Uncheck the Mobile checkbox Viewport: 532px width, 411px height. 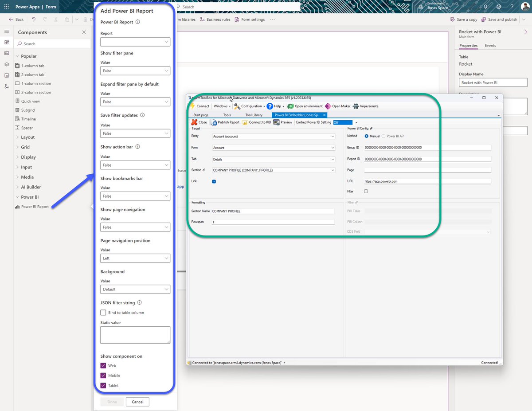point(103,376)
